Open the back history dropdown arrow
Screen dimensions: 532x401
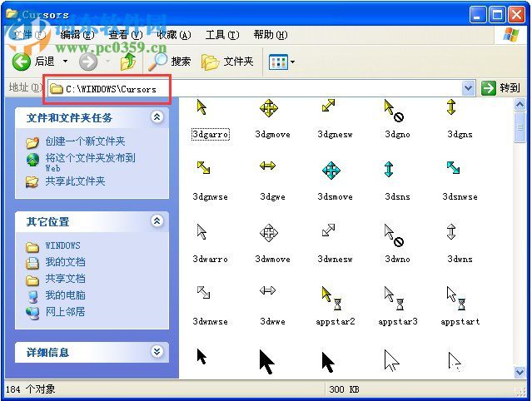click(65, 62)
